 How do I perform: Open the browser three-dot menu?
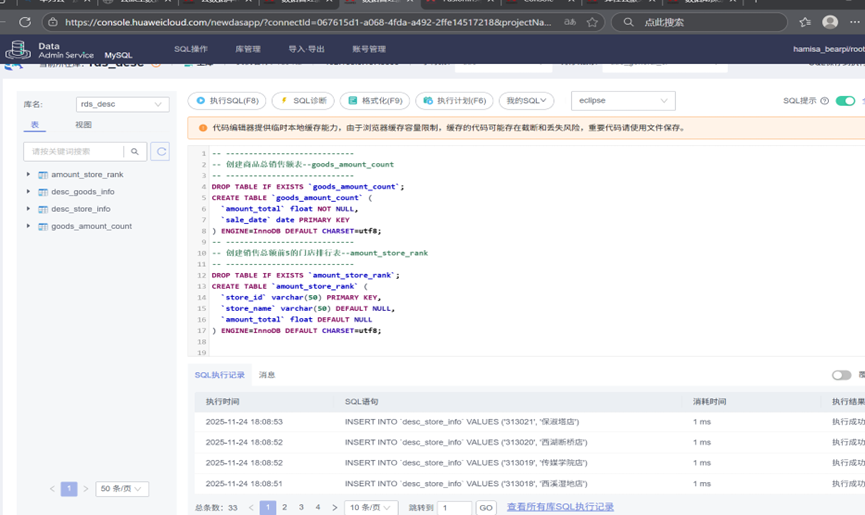coord(855,22)
